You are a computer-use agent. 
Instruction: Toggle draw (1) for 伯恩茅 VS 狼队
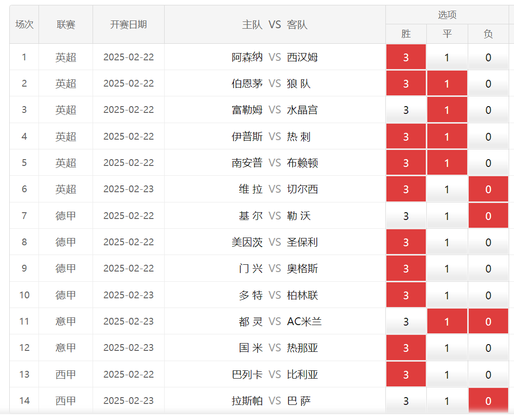tap(447, 84)
